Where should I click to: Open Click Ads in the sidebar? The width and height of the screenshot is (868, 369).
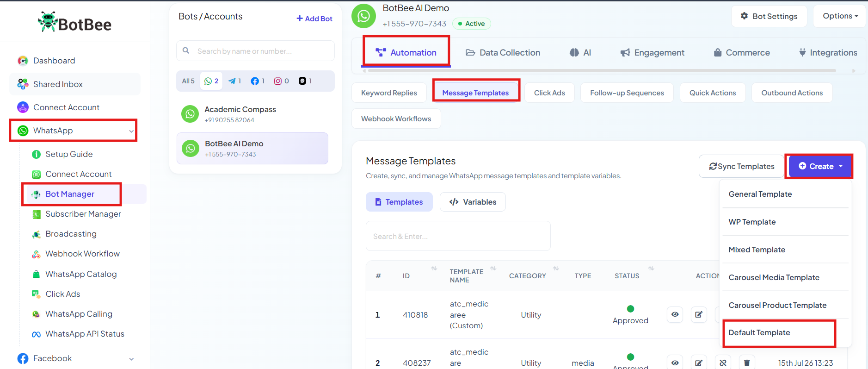pyautogui.click(x=62, y=294)
